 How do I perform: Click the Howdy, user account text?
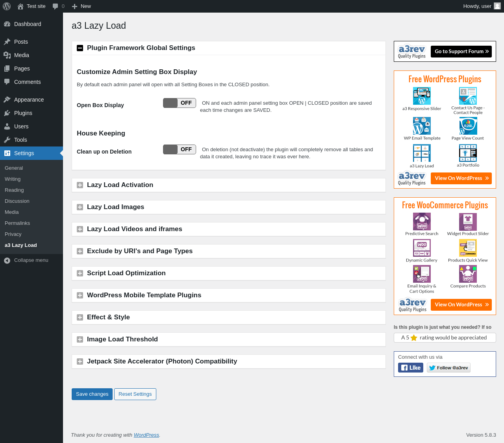[477, 6]
